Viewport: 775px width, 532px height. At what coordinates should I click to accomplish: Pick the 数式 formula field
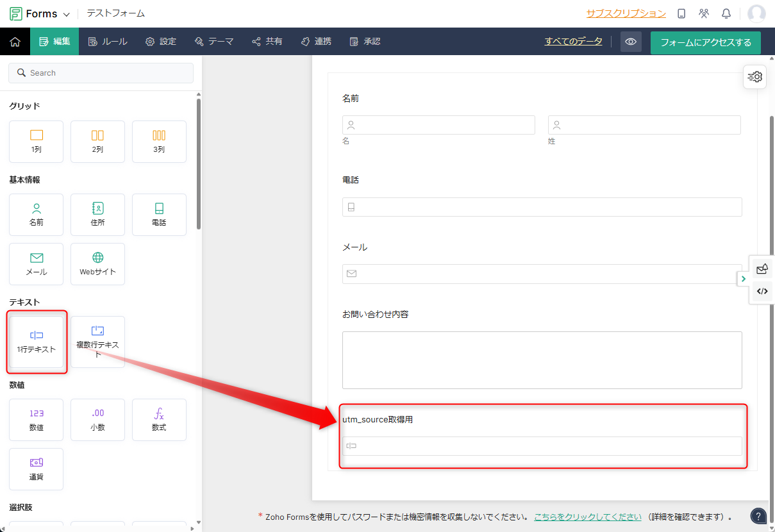[x=159, y=419]
